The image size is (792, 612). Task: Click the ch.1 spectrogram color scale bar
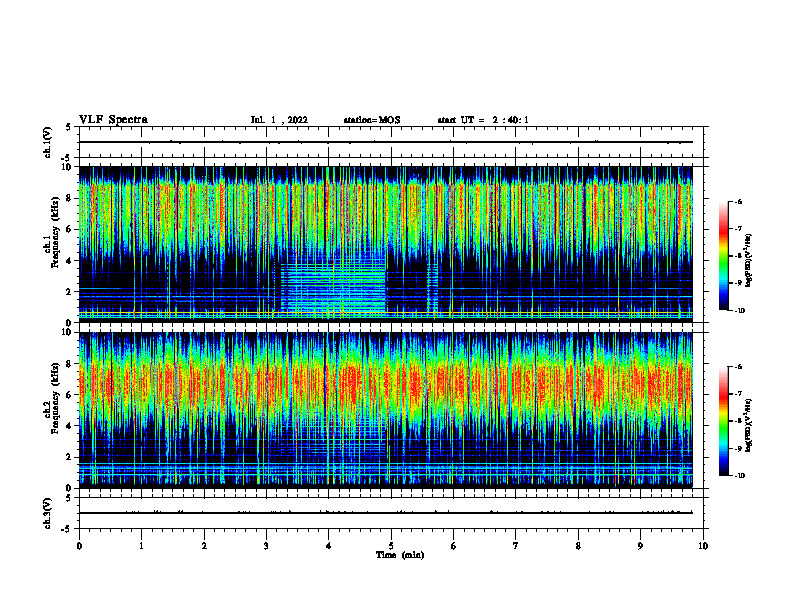pos(724,256)
